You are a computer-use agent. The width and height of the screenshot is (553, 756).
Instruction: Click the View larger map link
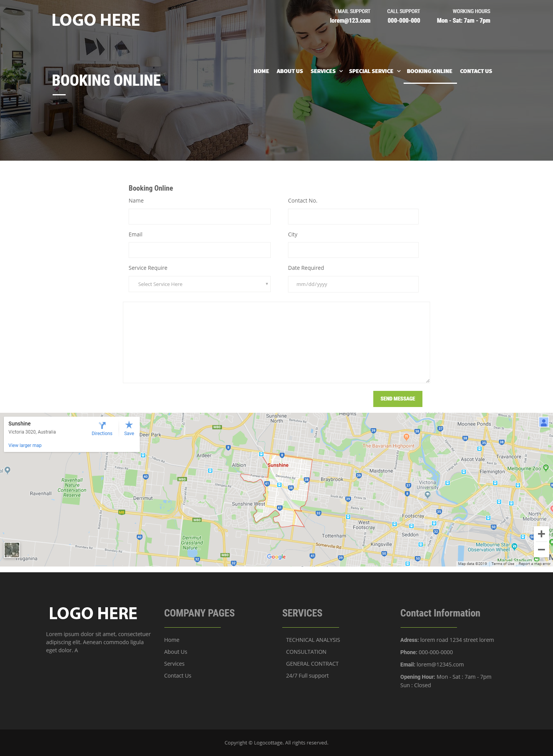(25, 445)
